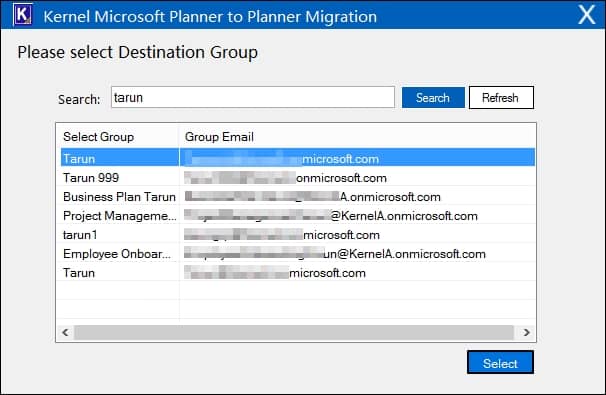Click the Search button
This screenshot has height=395, width=606.
[433, 98]
